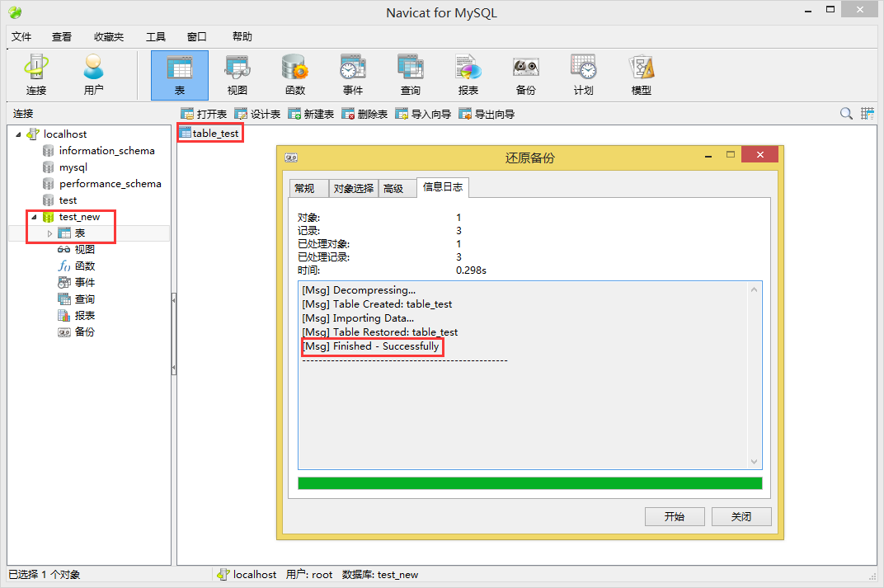This screenshot has height=588, width=884.
Task: Click log scrollbar down arrow
Action: pyautogui.click(x=755, y=462)
